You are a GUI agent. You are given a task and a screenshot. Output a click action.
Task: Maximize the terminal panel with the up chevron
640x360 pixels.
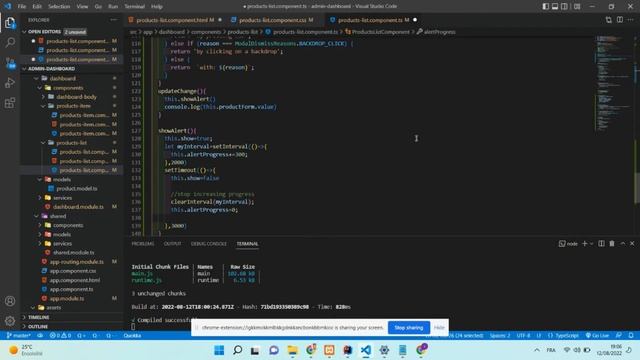coord(622,244)
